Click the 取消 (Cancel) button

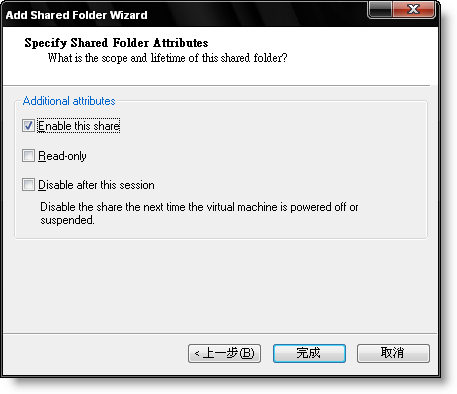coord(393,353)
